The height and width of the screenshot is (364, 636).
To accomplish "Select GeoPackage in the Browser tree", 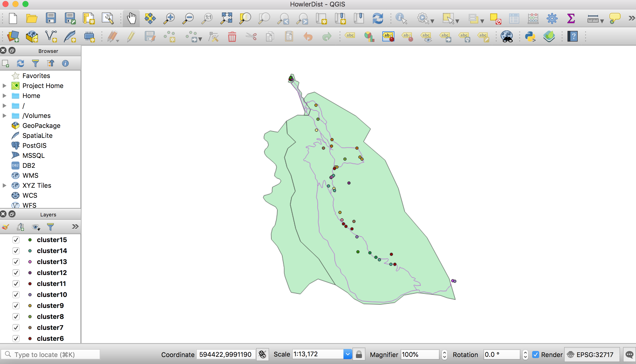I will click(41, 125).
